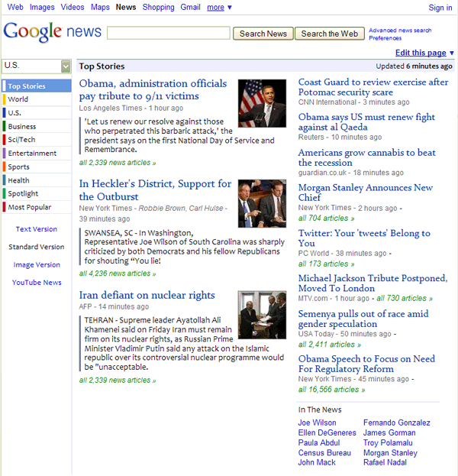Image resolution: width=458 pixels, height=476 pixels.
Task: View all 173 articles link
Action: 327,264
